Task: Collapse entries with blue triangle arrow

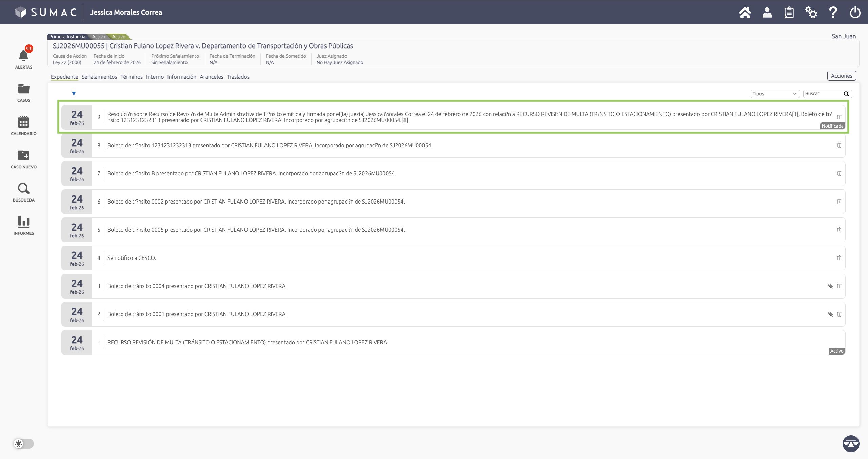Action: (74, 94)
